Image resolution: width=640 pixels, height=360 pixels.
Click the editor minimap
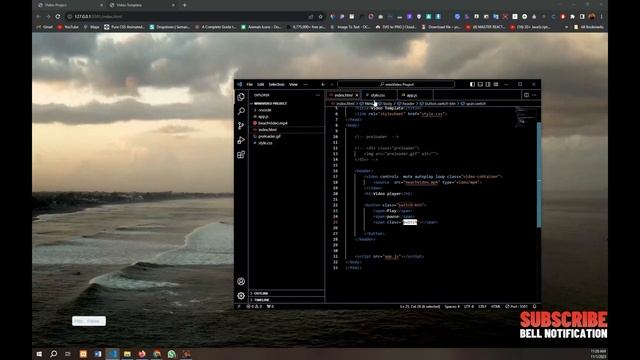pyautogui.click(x=525, y=118)
